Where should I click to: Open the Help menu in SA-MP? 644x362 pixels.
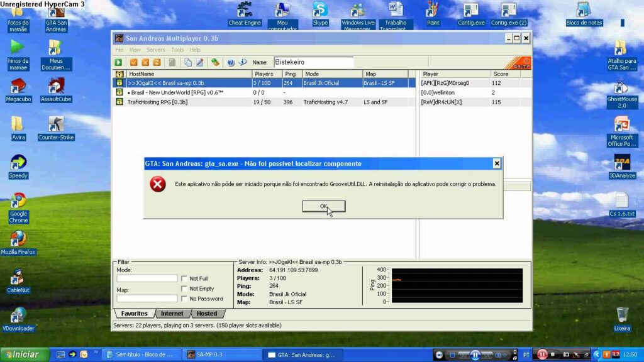195,50
